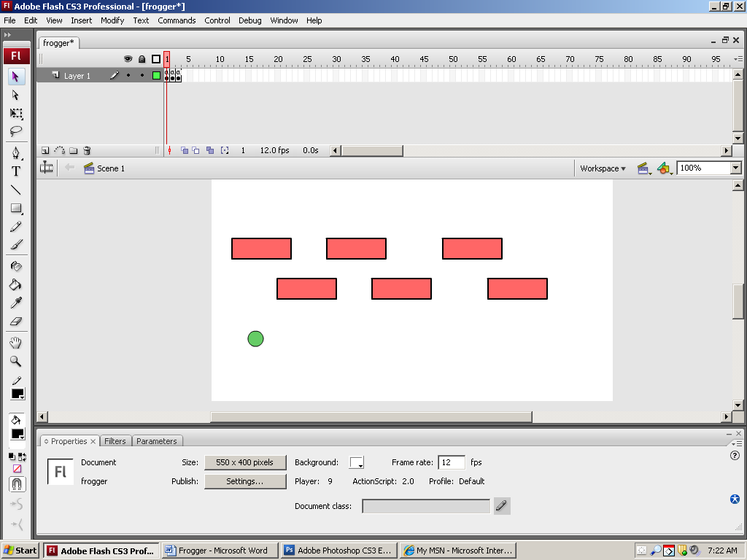Screen dimensions: 747x560
Task: Toggle visibility dot for Layer 1
Action: pos(128,75)
